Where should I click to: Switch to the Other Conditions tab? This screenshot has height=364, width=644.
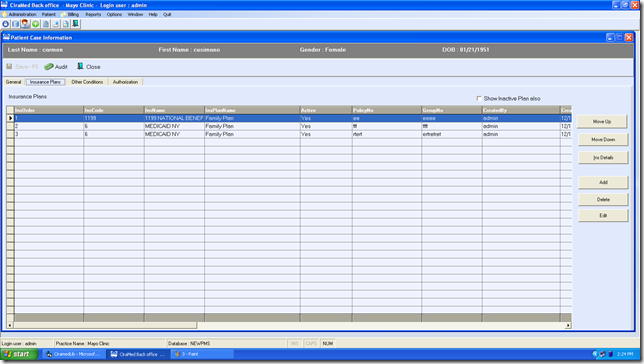click(87, 82)
